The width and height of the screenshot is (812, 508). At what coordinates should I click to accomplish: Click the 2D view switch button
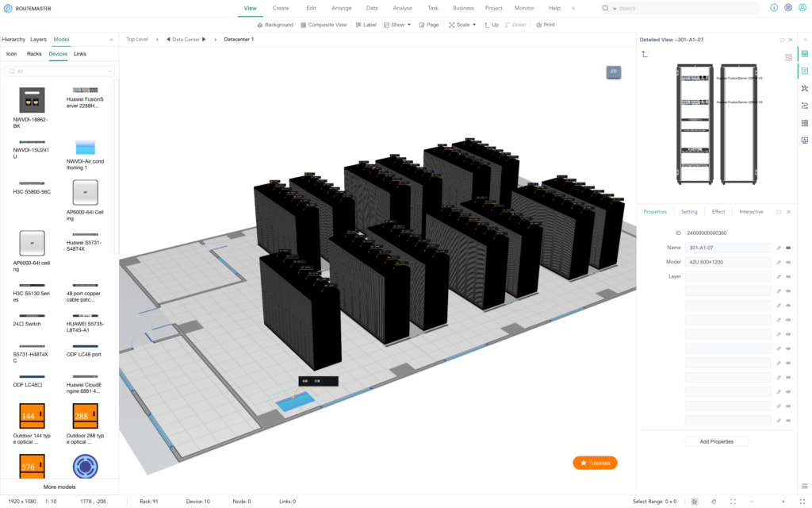(613, 71)
